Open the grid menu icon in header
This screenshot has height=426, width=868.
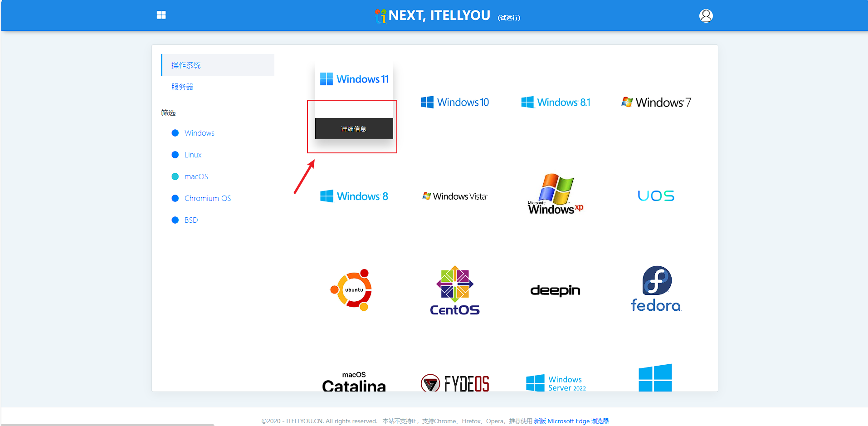point(161,15)
